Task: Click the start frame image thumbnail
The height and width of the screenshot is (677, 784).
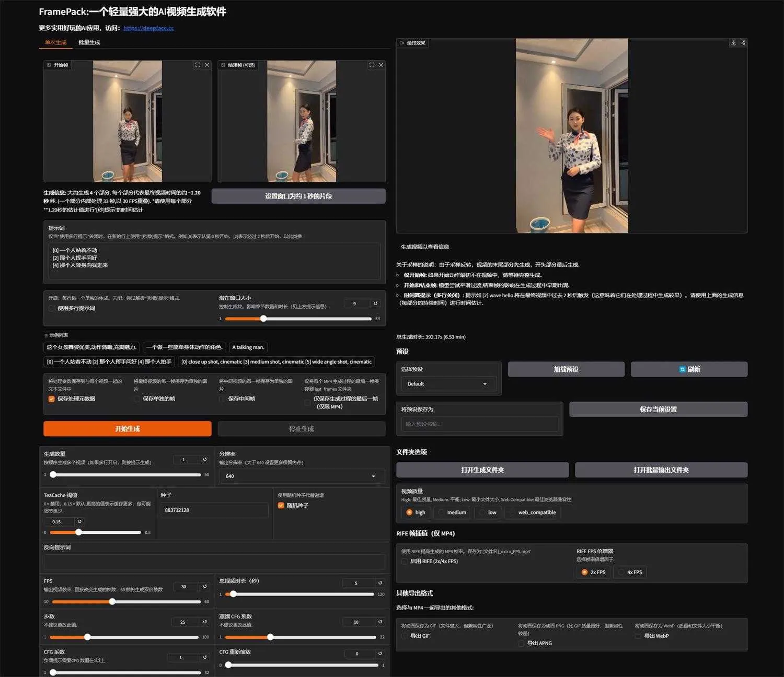Action: point(128,121)
